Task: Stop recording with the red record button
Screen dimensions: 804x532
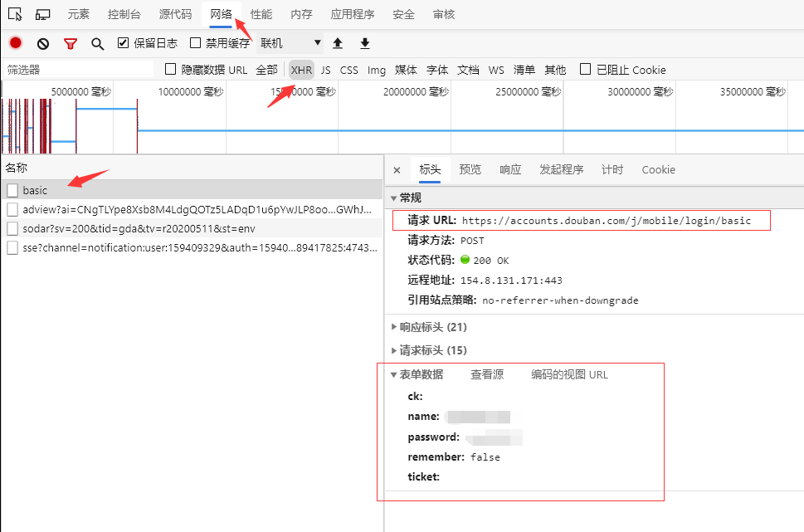Action: coord(16,43)
